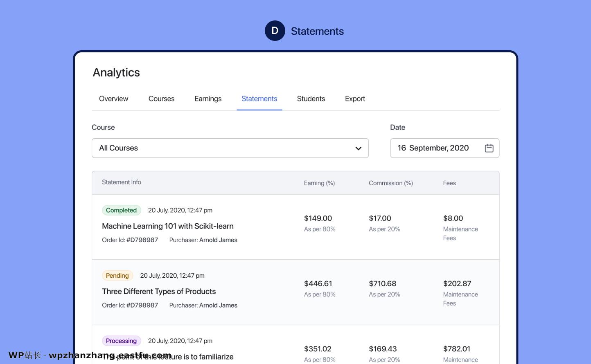Image resolution: width=591 pixels, height=364 pixels.
Task: Expand the course filter dropdown
Action: point(230,148)
